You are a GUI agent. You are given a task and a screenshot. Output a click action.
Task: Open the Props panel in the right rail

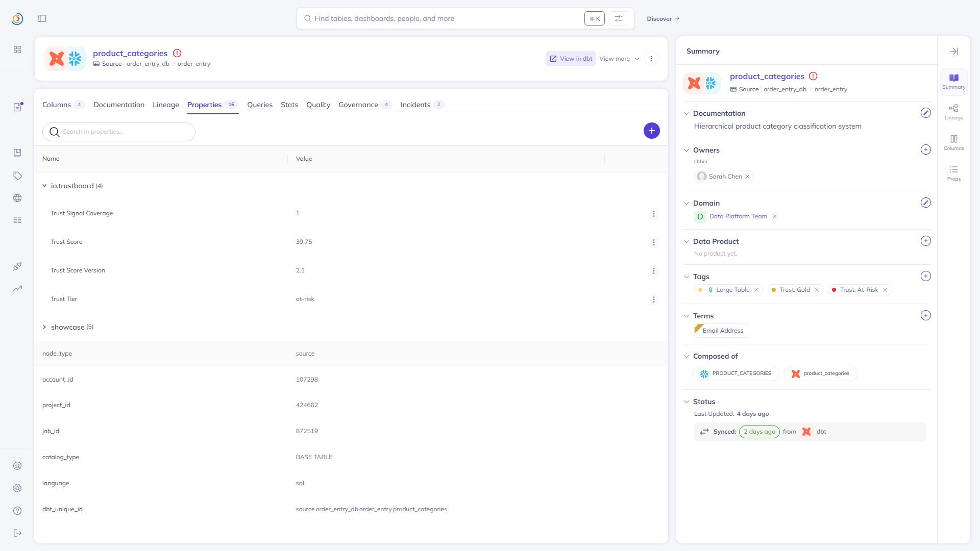(x=953, y=173)
